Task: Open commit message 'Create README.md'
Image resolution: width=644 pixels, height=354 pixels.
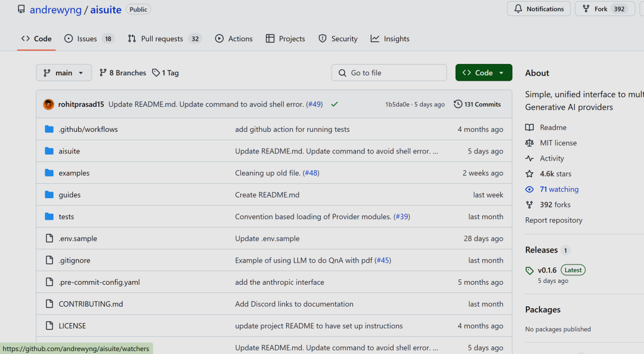Action: (x=267, y=195)
